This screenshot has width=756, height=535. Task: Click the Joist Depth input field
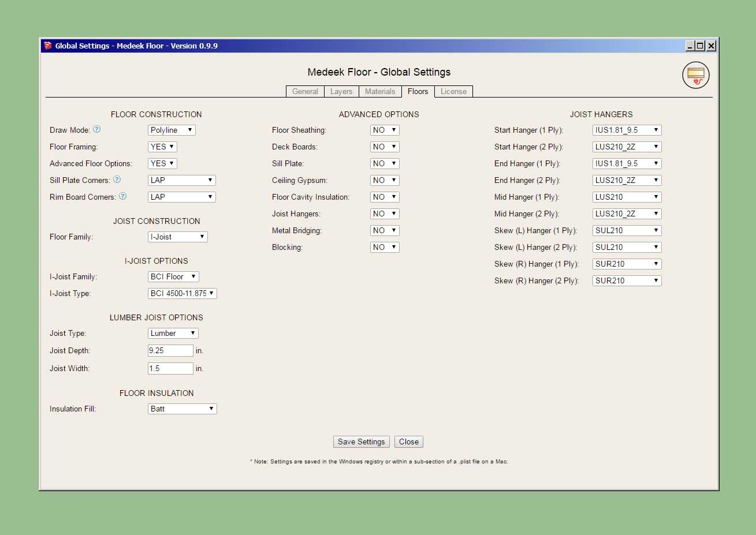(170, 350)
